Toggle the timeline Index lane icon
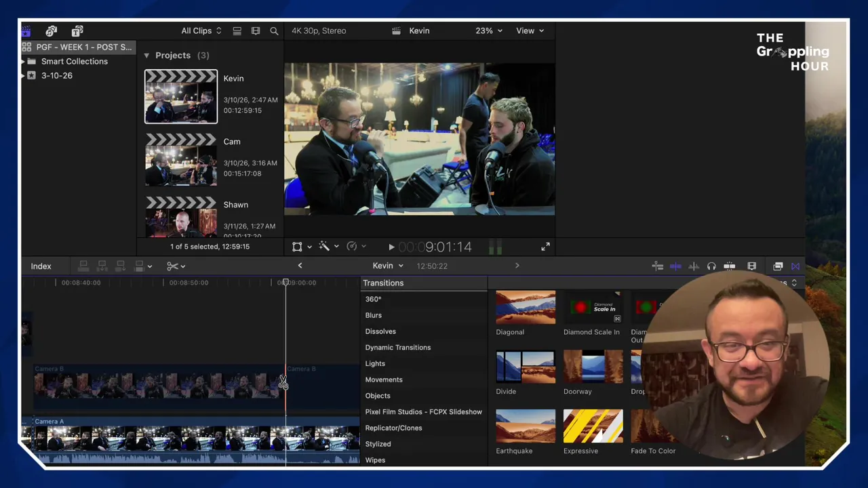The image size is (868, 488). pyautogui.click(x=657, y=266)
